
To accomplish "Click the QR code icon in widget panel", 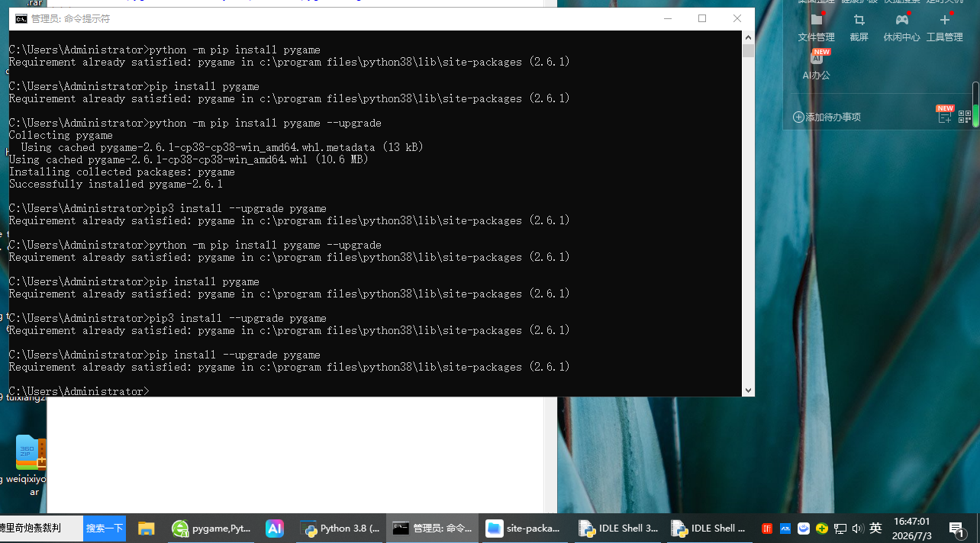I will pos(965,117).
